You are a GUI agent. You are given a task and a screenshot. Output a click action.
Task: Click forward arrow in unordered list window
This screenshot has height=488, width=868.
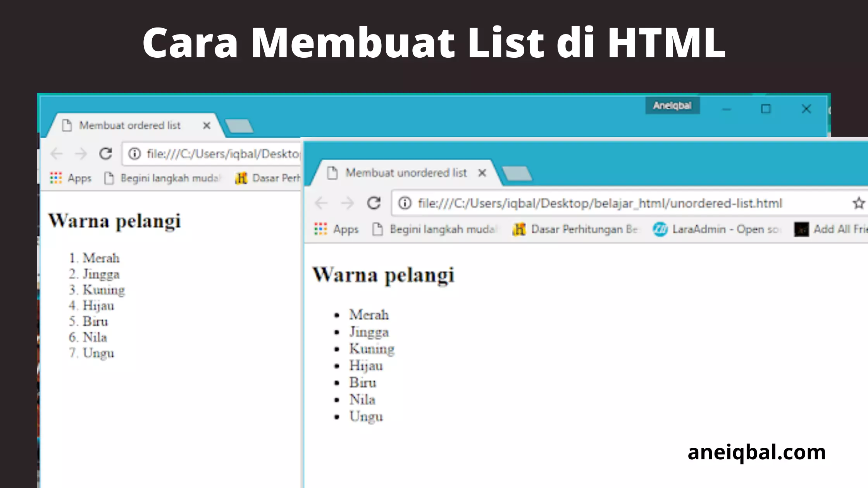point(347,203)
